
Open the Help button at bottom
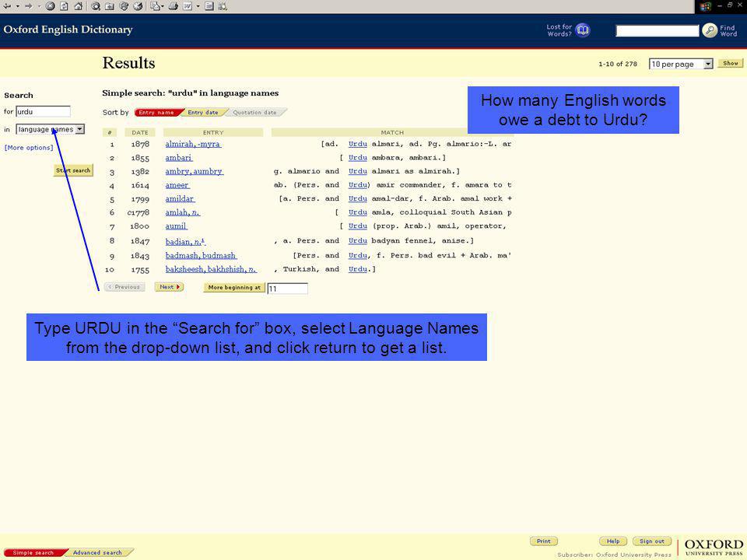tap(612, 541)
